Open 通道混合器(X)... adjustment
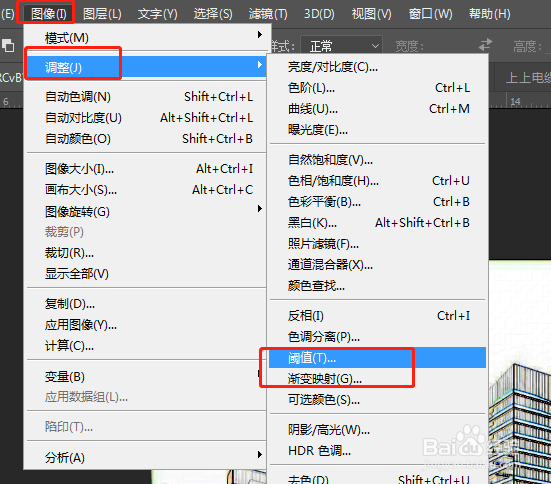This screenshot has height=484, width=551. coord(378,265)
